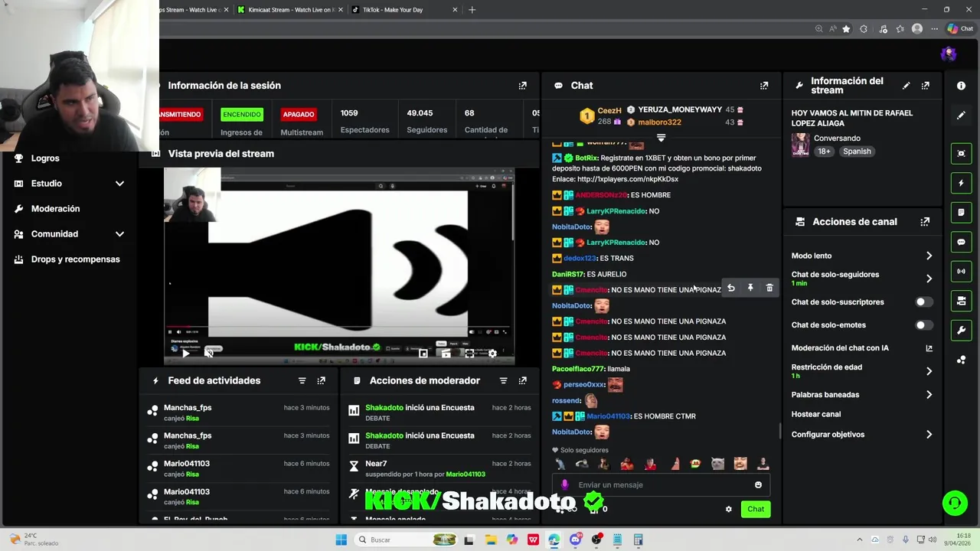Unmute the stream preview audio

pos(209,354)
